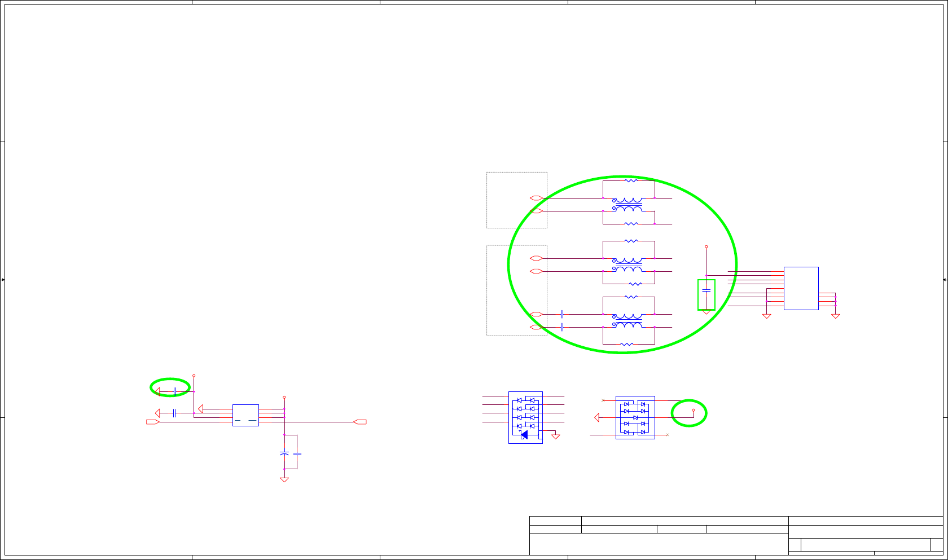Click power node inside the small green circle
The width and height of the screenshot is (948, 560).
(694, 410)
